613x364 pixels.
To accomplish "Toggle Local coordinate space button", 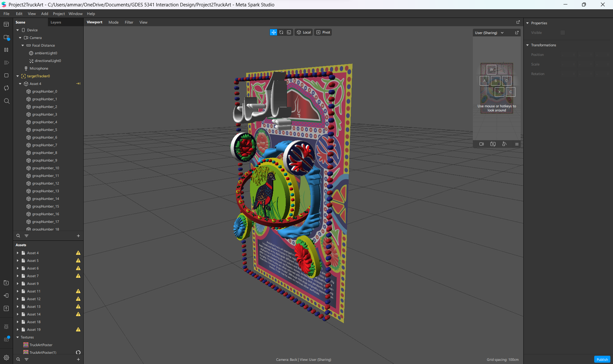I will click(304, 32).
